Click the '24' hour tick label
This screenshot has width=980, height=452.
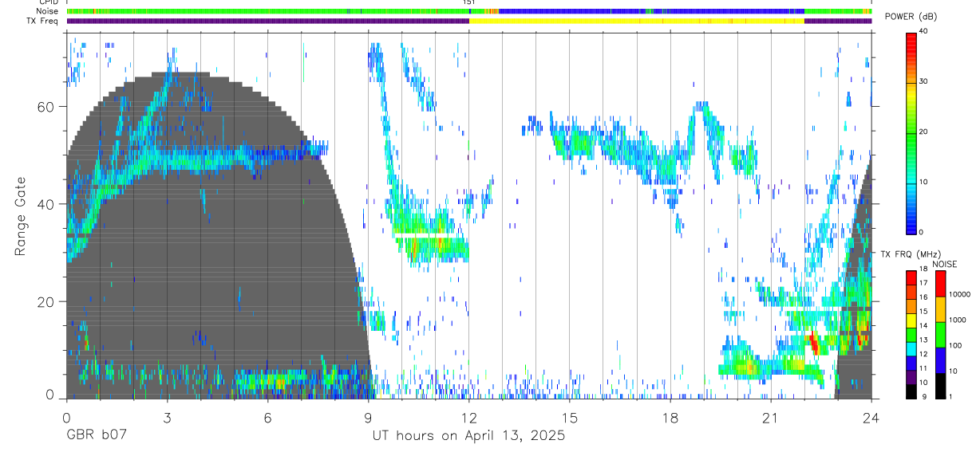click(871, 418)
